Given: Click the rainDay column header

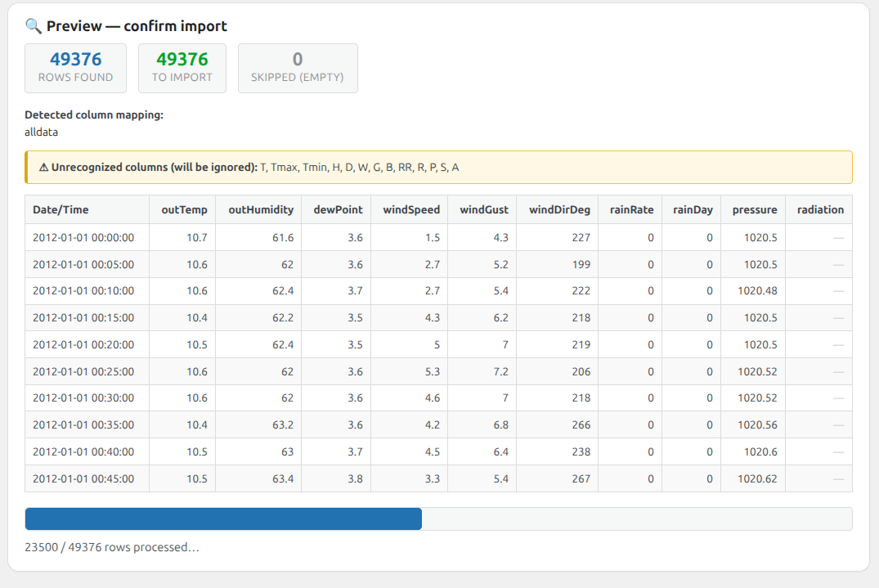Looking at the screenshot, I should (693, 209).
